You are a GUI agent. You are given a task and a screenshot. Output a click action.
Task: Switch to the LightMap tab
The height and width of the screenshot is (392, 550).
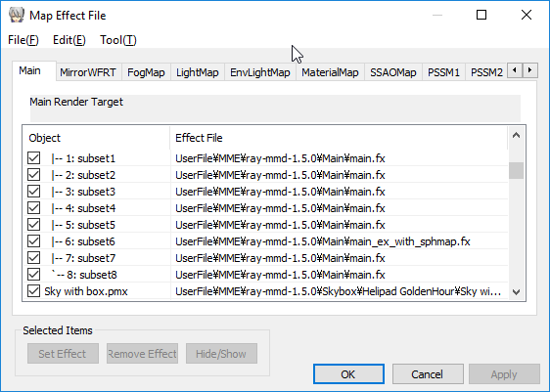point(198,72)
